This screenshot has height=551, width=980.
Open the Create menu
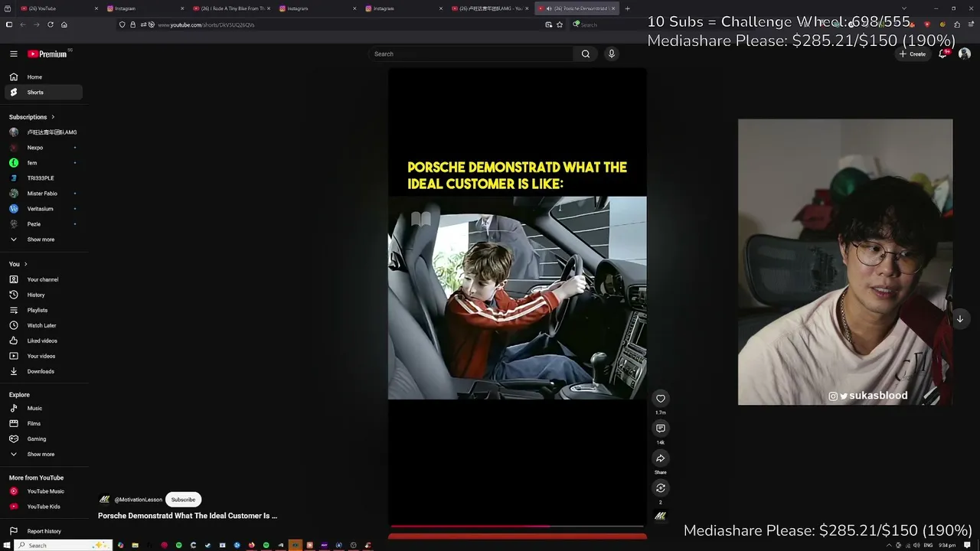pos(913,54)
